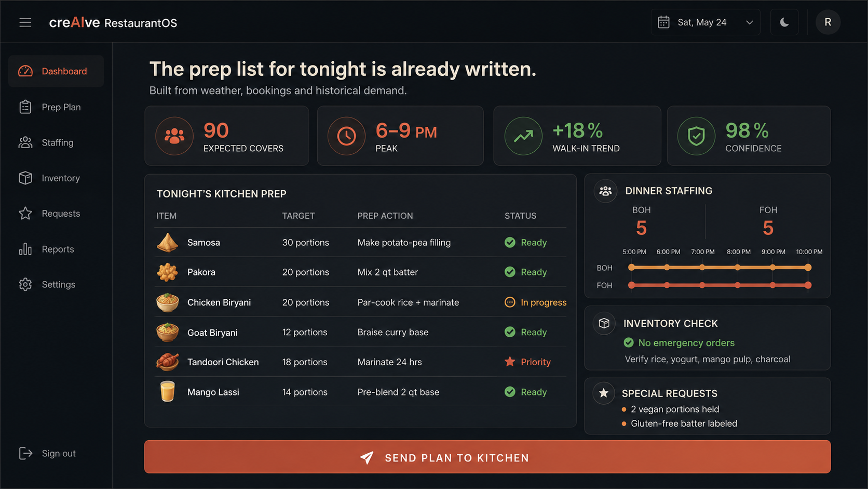Click 'Braise curry base' prep action
The image size is (868, 489).
(x=393, y=332)
